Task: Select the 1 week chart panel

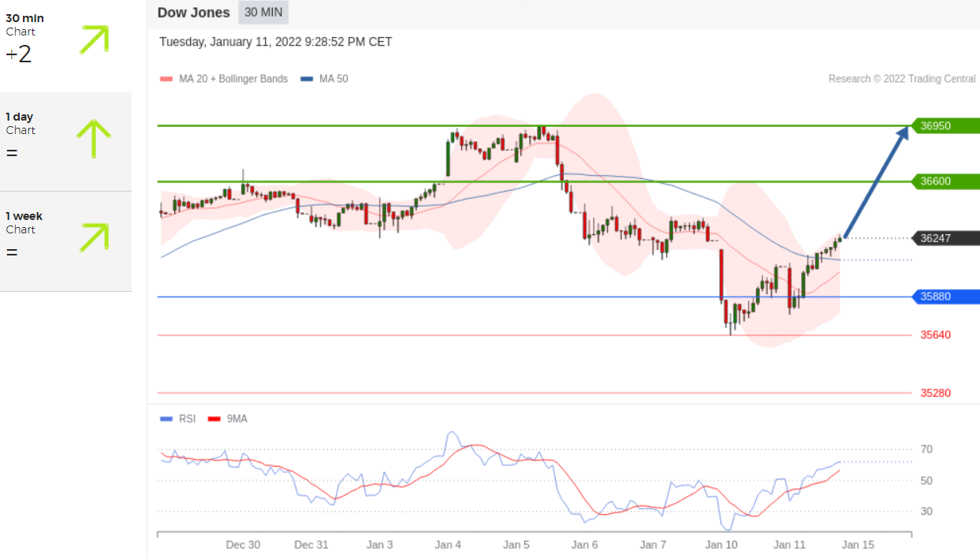Action: click(65, 241)
